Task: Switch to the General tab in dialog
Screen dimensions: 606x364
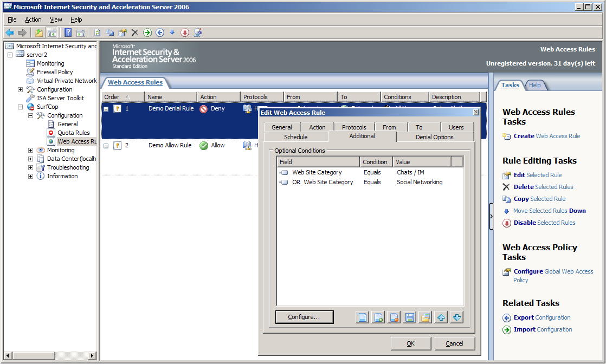Action: click(x=282, y=127)
